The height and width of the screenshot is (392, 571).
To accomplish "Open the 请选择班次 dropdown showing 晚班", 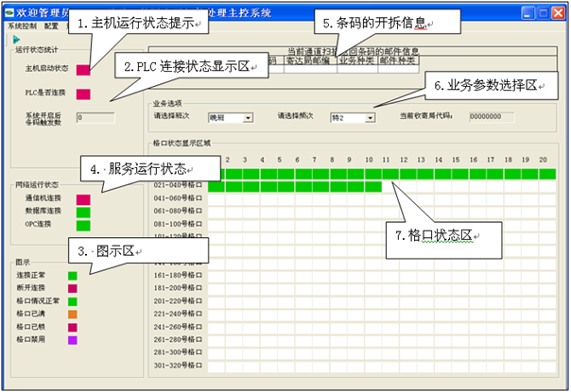I will click(231, 117).
